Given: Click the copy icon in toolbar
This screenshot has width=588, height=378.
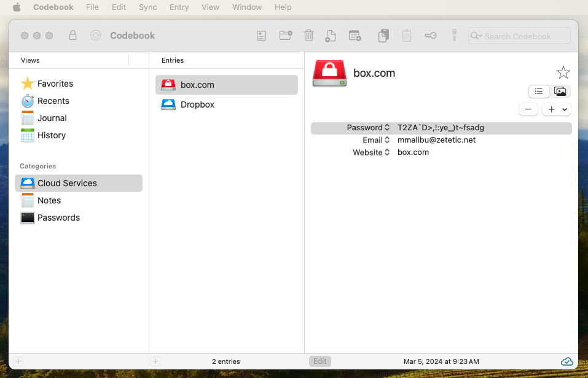Looking at the screenshot, I should (x=383, y=36).
